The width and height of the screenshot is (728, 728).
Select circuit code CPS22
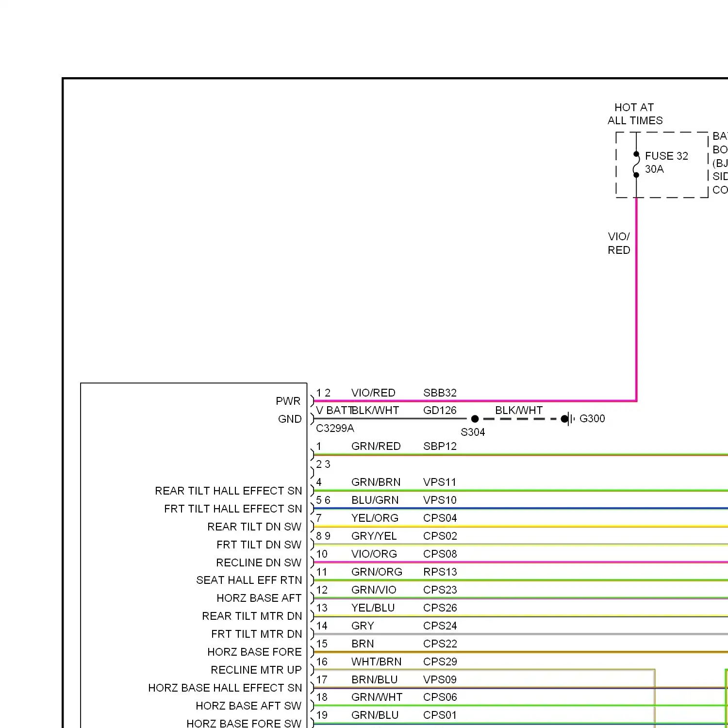click(440, 644)
